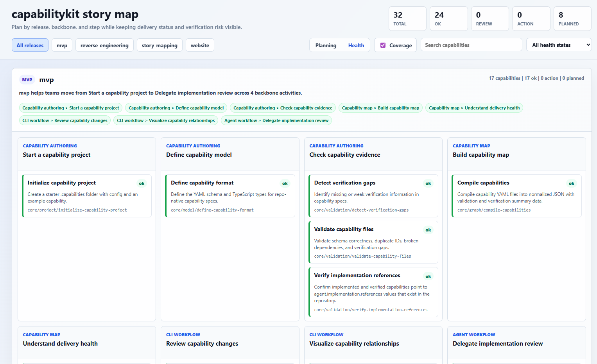597x364 pixels.
Task: Click chip 'Agent workflow > Delegate implementation review'
Action: pyautogui.click(x=276, y=120)
